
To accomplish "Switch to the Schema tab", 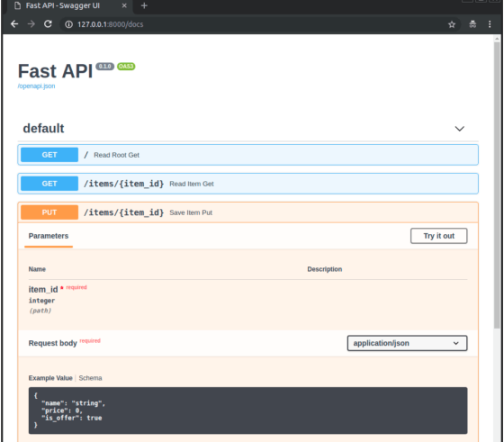I will coord(90,378).
